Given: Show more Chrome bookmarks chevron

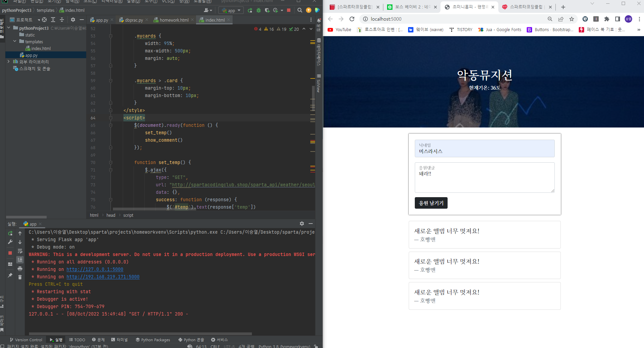Looking at the screenshot, I should click(639, 30).
